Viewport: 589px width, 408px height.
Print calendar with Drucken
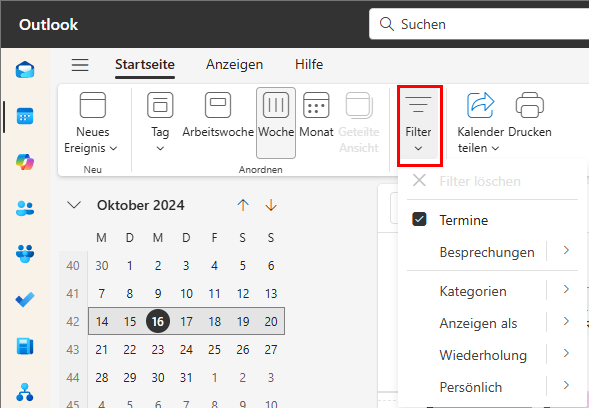[530, 116]
